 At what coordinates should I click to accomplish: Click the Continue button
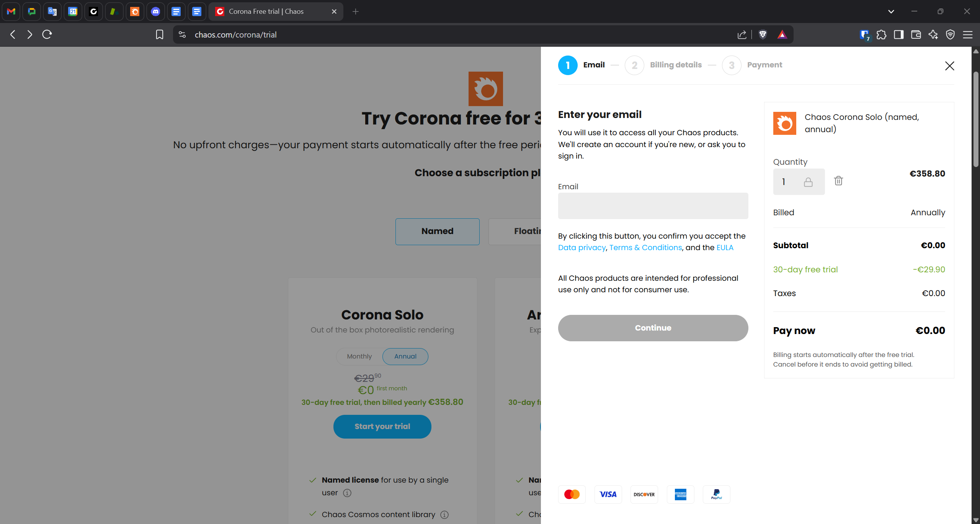[x=653, y=328]
